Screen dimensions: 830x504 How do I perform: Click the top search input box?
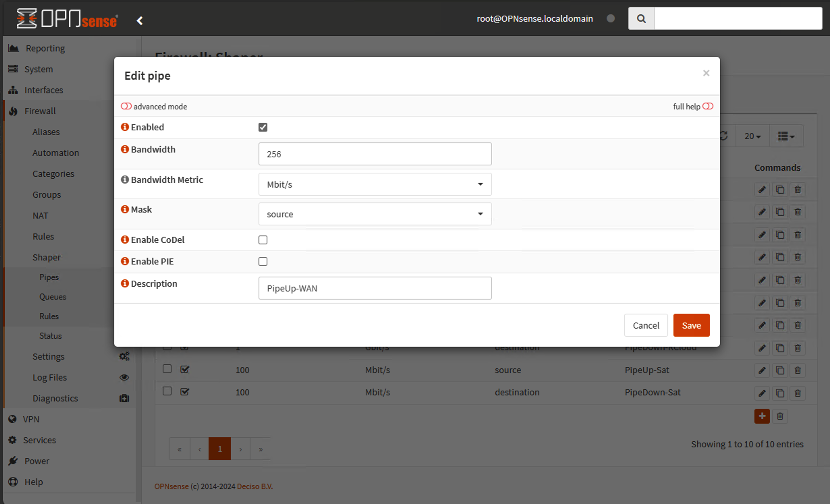click(738, 19)
